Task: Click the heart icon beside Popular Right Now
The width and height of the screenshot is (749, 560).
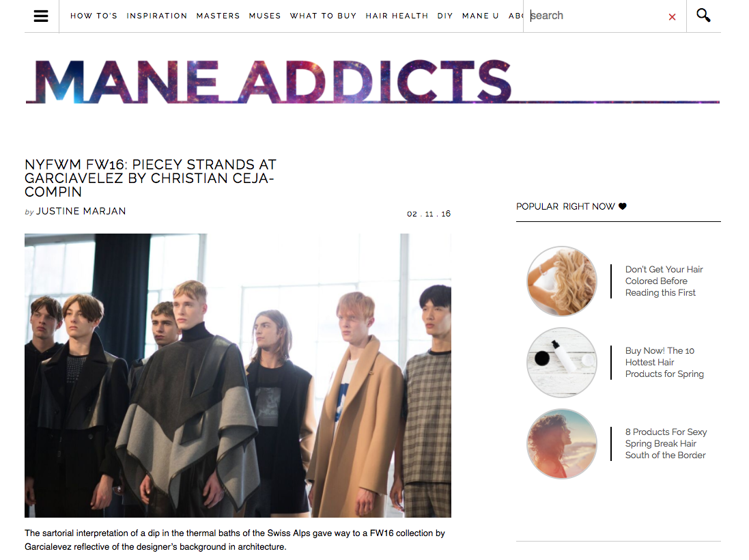Action: pos(623,206)
